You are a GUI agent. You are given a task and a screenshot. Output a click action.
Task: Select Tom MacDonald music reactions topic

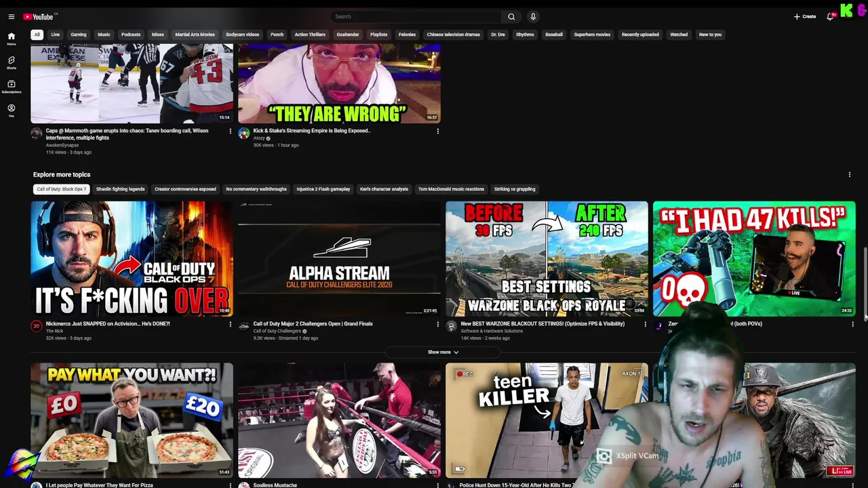click(x=451, y=189)
